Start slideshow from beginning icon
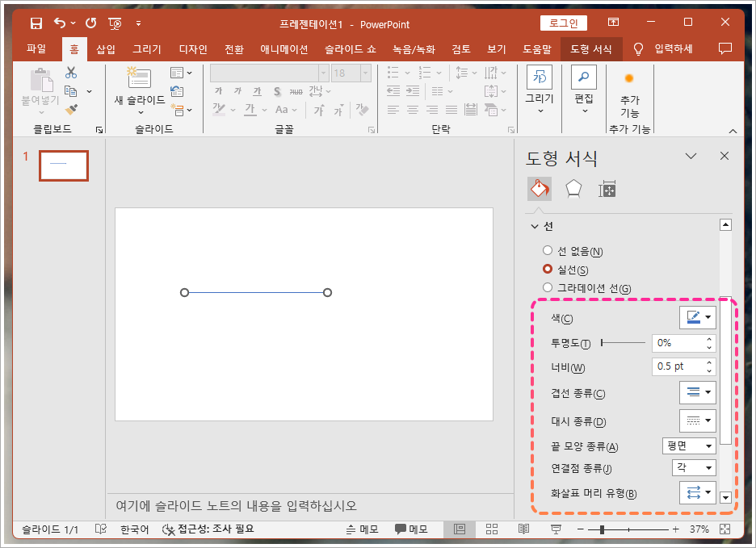The width and height of the screenshot is (756, 548). point(115,23)
